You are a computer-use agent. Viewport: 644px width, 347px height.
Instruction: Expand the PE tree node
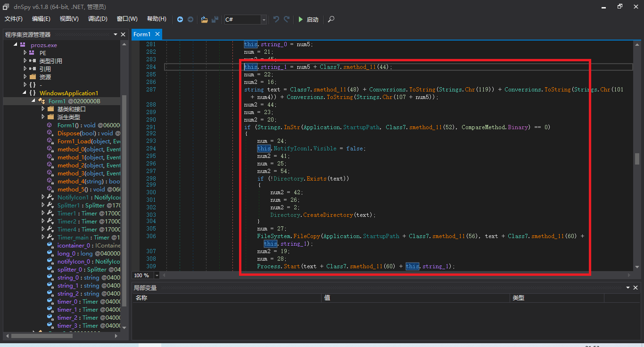pyautogui.click(x=25, y=53)
